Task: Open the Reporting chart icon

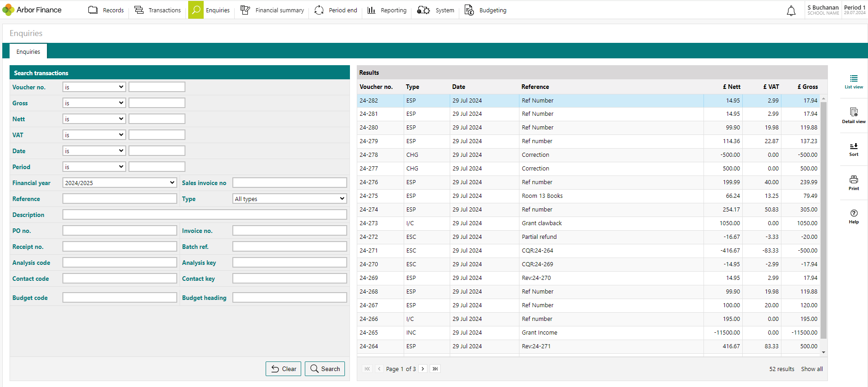Action: point(371,10)
